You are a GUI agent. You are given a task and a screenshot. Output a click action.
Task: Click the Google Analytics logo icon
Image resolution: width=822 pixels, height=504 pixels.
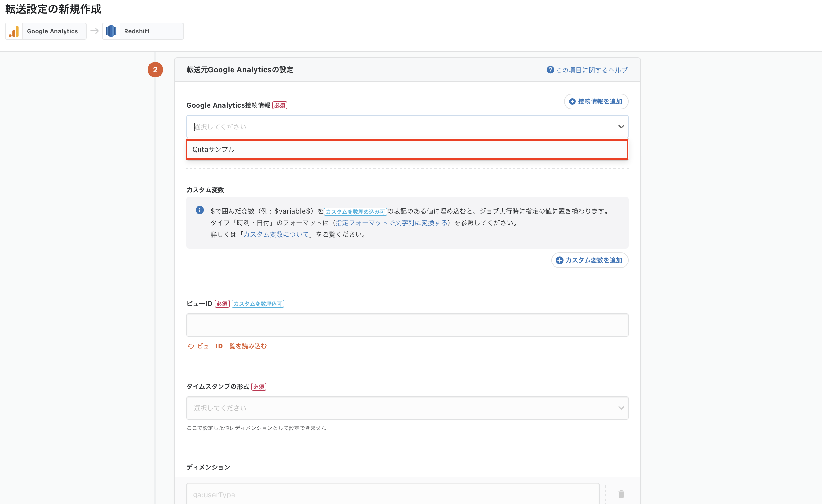click(x=14, y=31)
